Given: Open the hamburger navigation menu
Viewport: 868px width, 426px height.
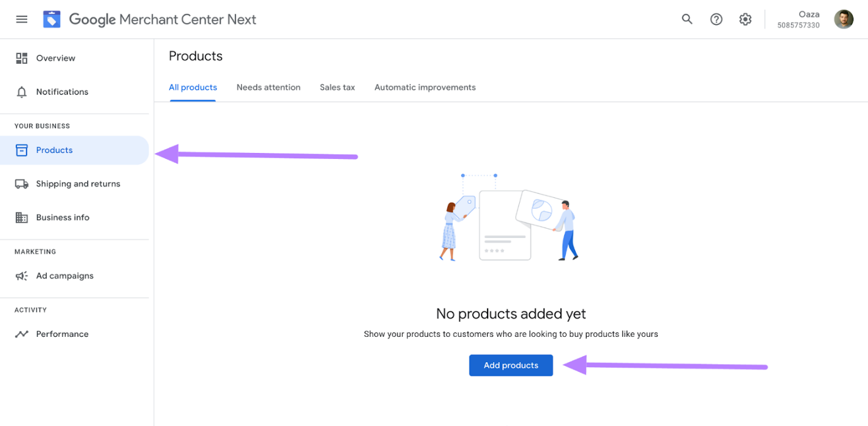Looking at the screenshot, I should point(21,19).
